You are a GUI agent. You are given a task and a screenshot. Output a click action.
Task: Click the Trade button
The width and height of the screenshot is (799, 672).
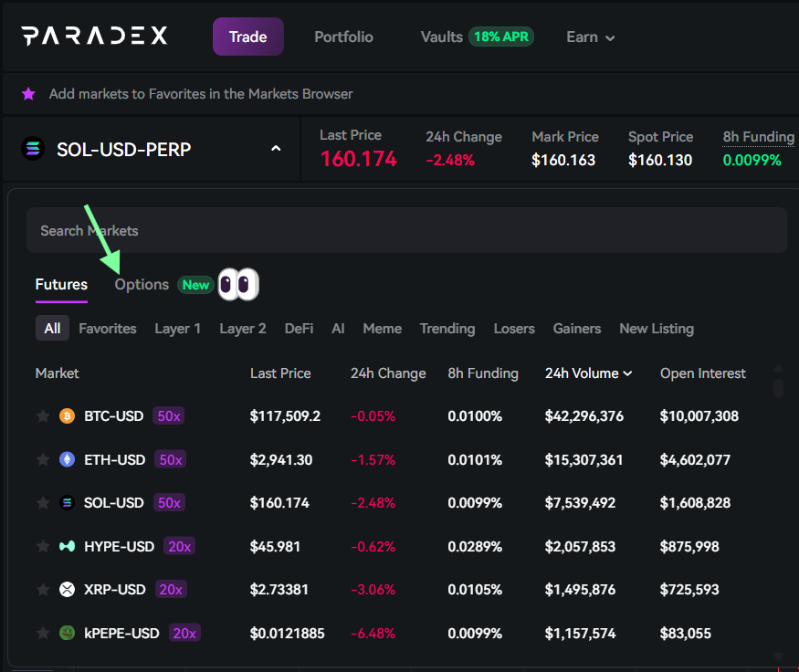coord(247,37)
